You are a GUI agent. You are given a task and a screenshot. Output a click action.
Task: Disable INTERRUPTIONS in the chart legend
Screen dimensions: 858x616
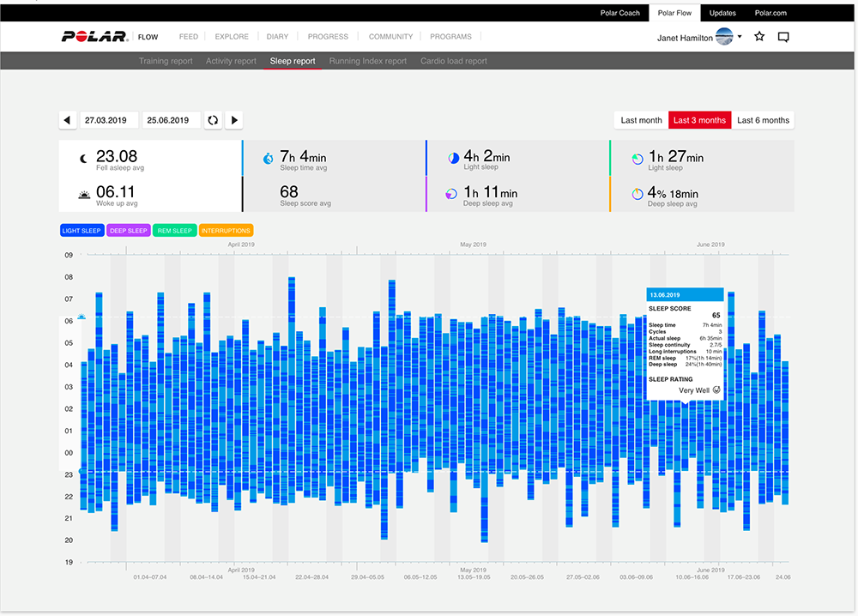coord(226,230)
